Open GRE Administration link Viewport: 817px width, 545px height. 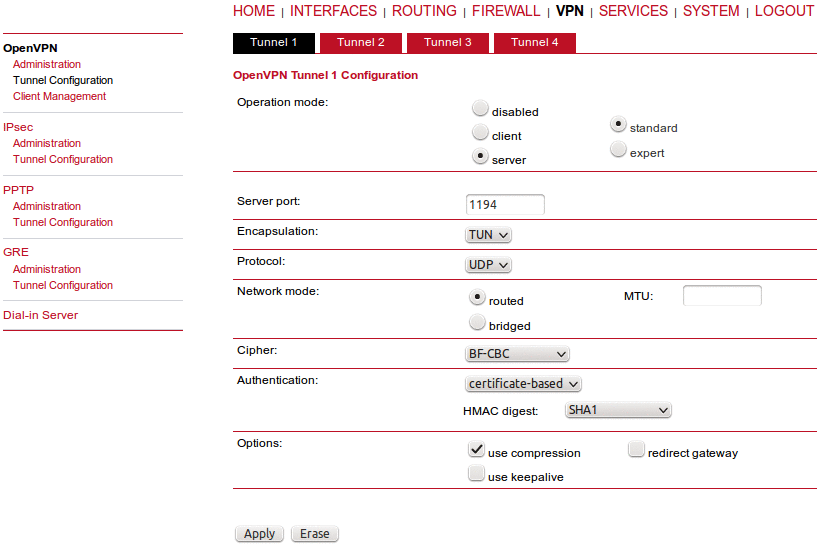tap(47, 269)
